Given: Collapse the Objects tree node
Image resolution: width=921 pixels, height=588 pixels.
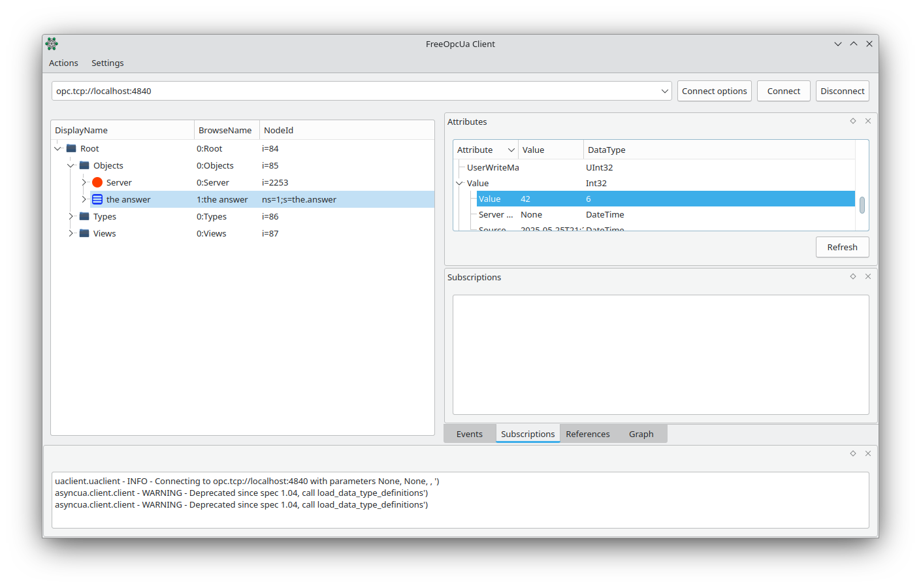Looking at the screenshot, I should tap(71, 165).
